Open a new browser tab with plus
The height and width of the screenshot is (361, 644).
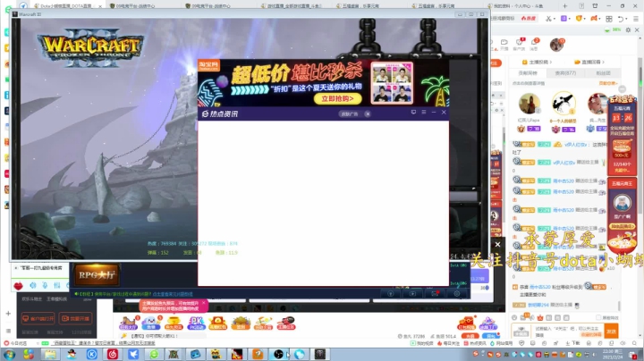point(565,5)
